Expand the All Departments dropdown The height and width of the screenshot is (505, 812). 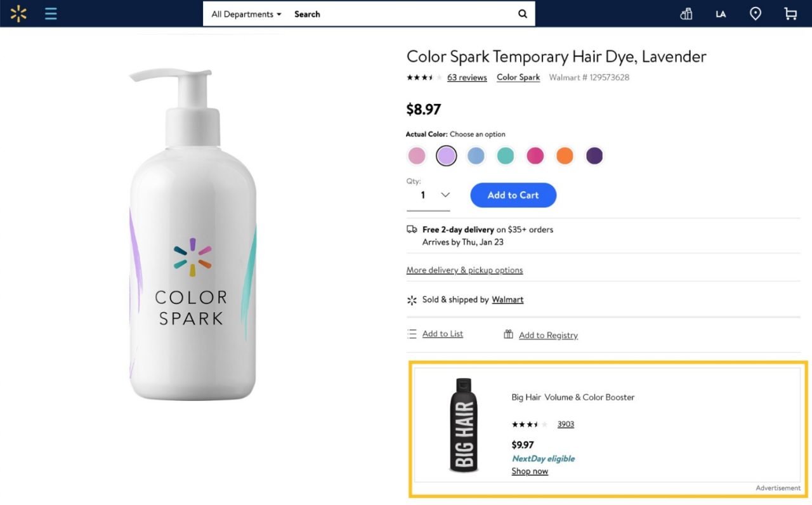coord(246,14)
